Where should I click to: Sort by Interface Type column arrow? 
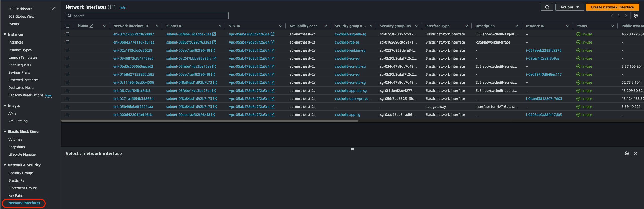point(467,26)
